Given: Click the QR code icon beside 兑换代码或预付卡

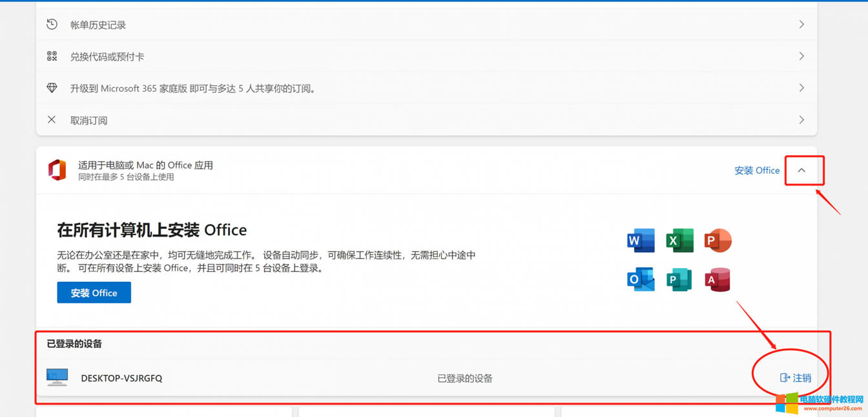Looking at the screenshot, I should coord(52,56).
